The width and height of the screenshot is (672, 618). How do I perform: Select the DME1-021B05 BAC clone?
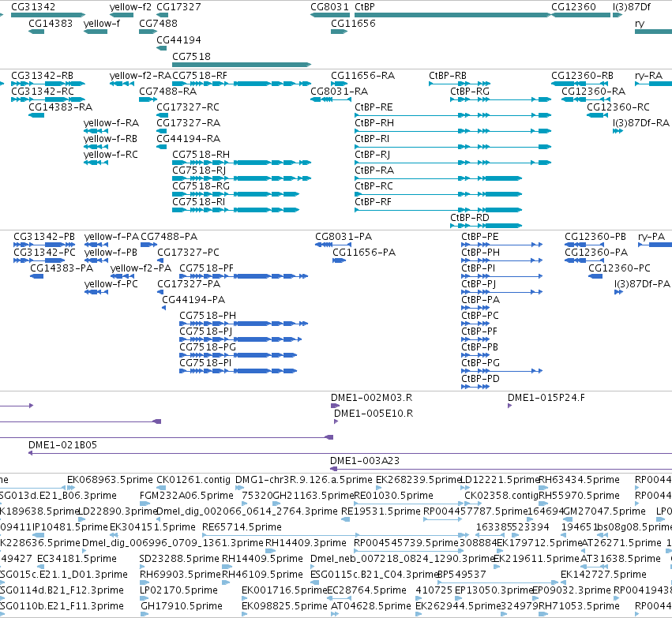350,453
